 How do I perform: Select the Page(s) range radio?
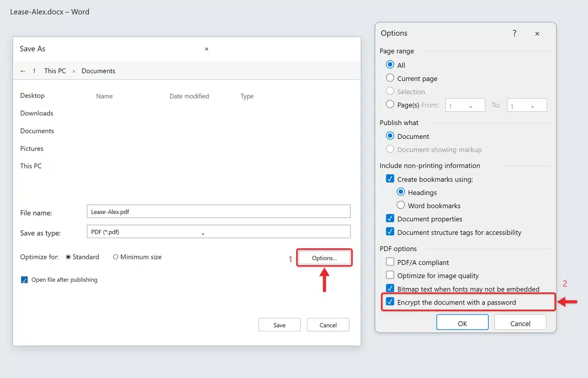point(390,104)
